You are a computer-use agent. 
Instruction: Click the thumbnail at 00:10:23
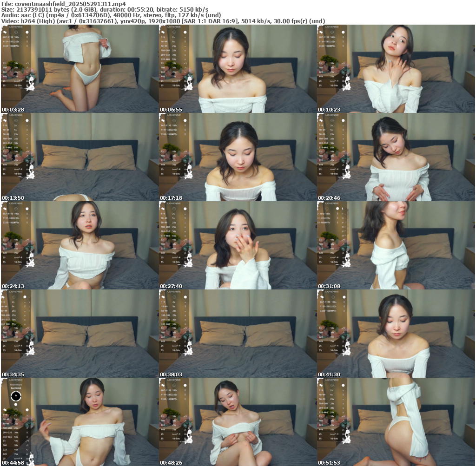click(x=396, y=69)
